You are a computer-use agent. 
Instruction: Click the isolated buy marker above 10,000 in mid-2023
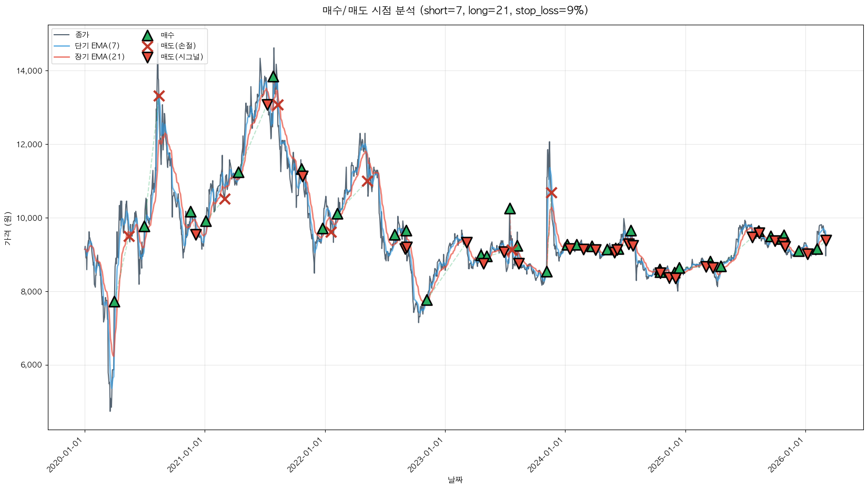(509, 209)
